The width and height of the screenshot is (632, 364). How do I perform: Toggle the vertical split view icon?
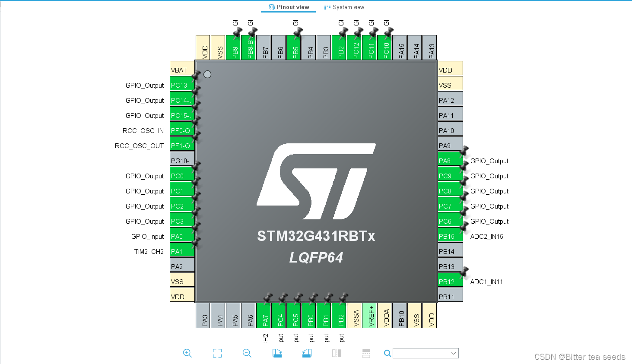337,353
